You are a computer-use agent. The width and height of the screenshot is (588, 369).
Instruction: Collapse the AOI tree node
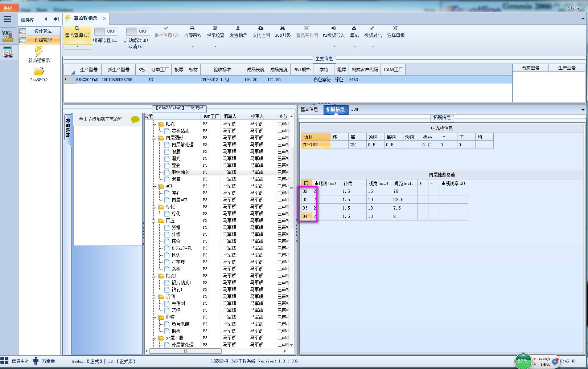coord(154,186)
